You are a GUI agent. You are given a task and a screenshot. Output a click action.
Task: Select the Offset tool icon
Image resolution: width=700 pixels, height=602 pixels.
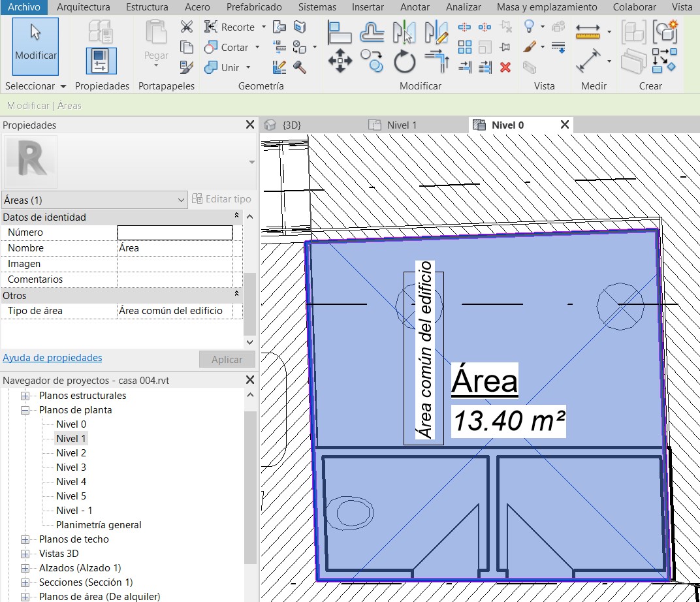point(372,31)
